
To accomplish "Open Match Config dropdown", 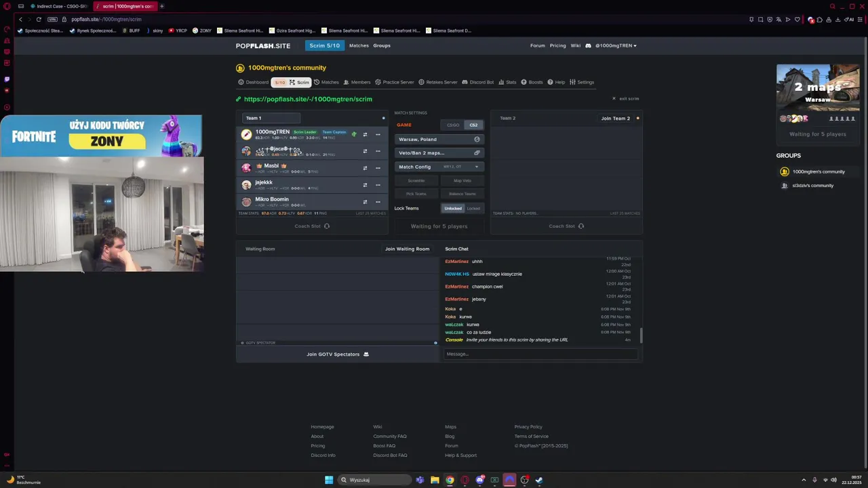I will point(439,167).
